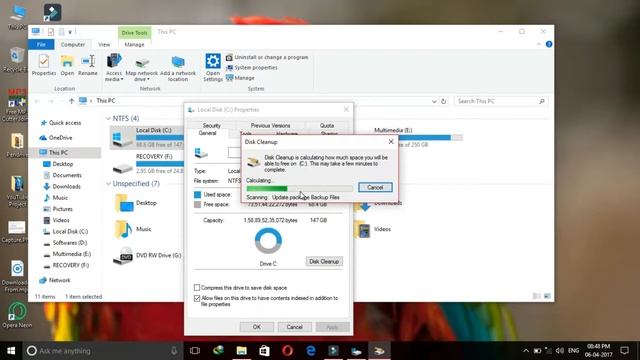Screen dimensions: 640x360
Task: Click the Rename ribbon icon
Action: click(x=88, y=65)
